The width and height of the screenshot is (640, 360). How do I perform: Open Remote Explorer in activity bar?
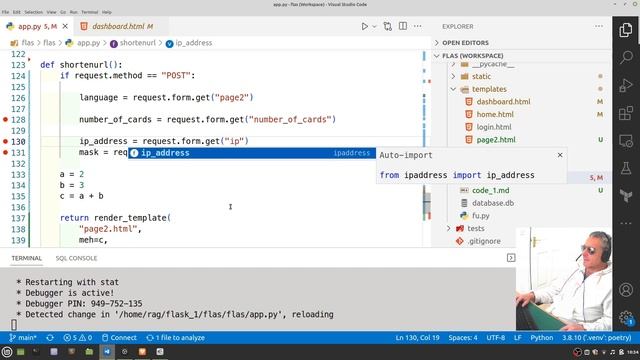626,141
